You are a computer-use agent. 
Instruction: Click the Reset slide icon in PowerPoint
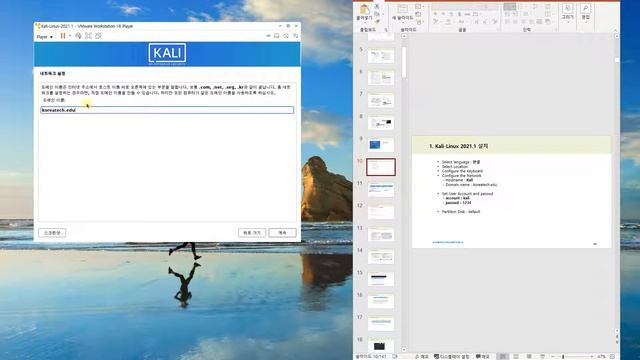click(419, 14)
